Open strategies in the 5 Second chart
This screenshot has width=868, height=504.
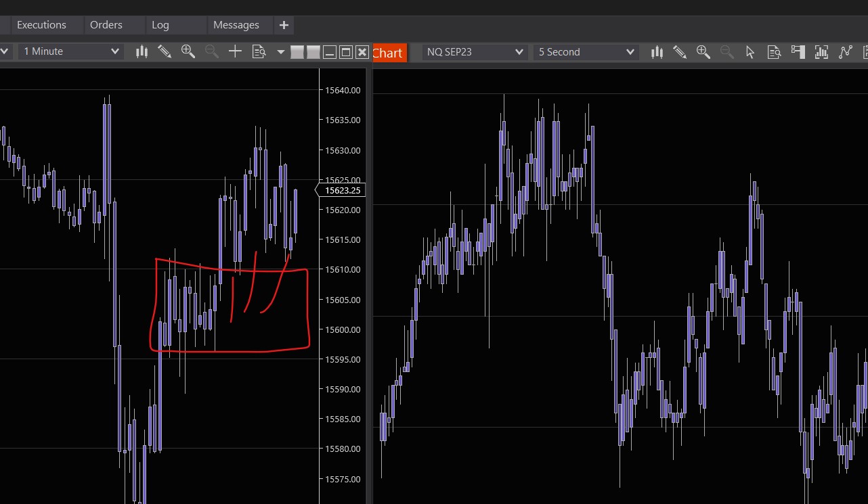845,52
